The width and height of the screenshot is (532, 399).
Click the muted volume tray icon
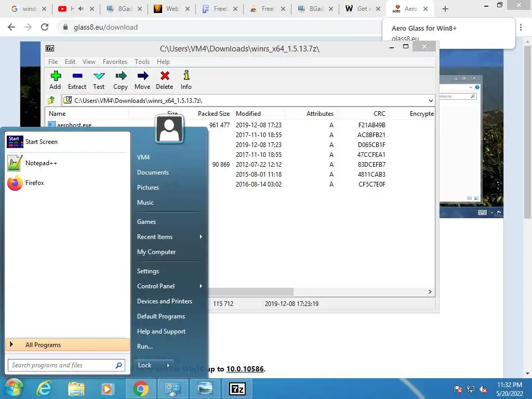pyautogui.click(x=484, y=390)
